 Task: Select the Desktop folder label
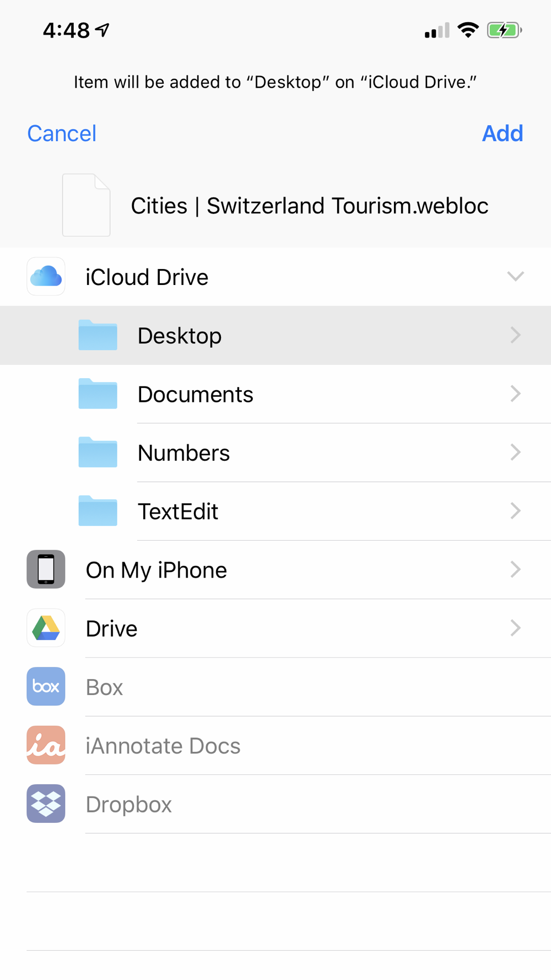180,336
